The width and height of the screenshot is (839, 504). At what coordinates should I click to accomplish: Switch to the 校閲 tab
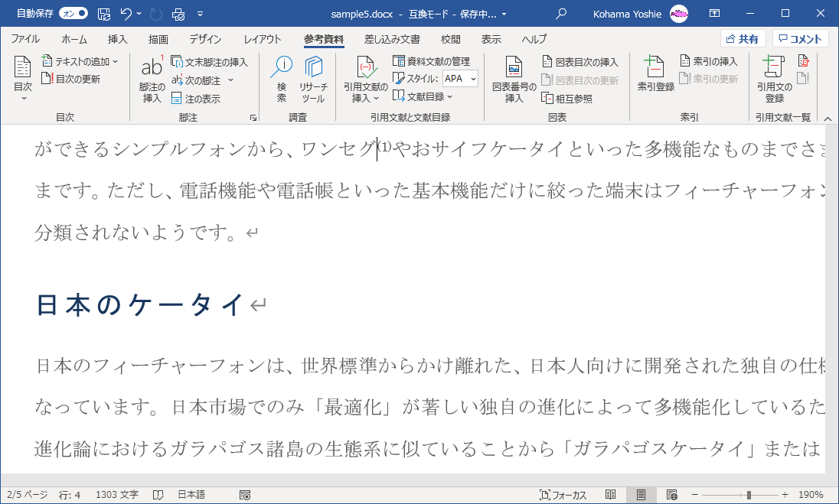point(451,39)
